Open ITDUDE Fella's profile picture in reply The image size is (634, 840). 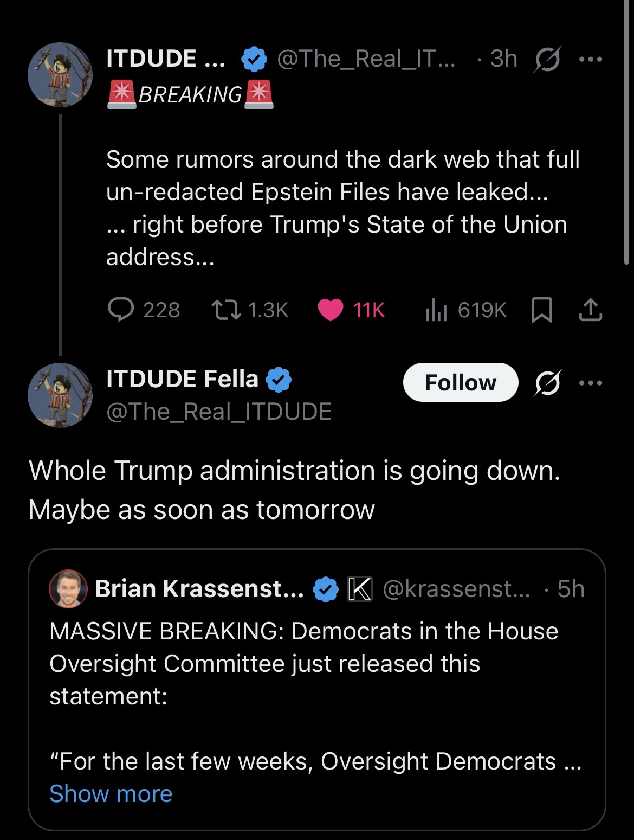tap(60, 395)
